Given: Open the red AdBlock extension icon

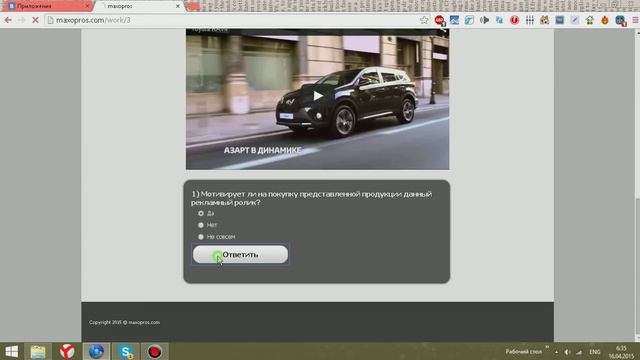Looking at the screenshot, I should click(x=440, y=20).
